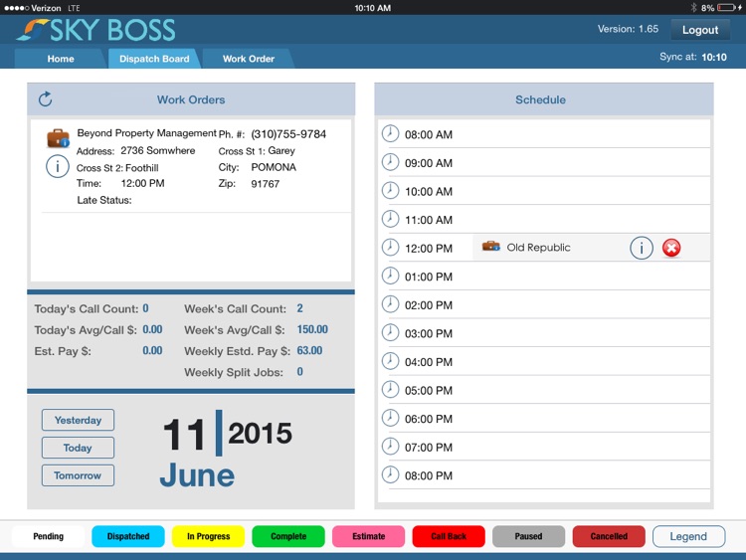This screenshot has width=746, height=560.
Task: Click the Work Orders panel title
Action: [x=191, y=99]
